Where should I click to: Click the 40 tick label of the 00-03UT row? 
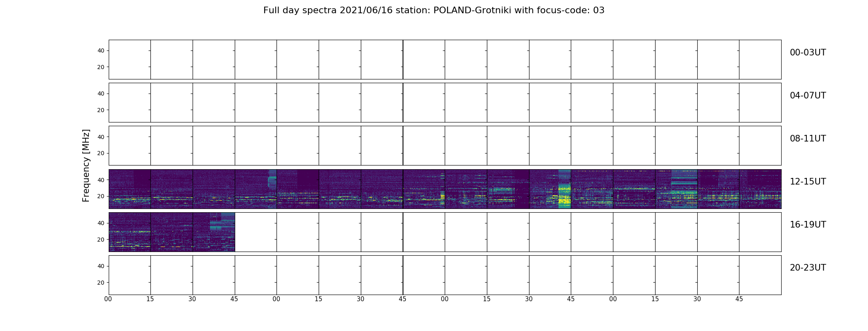pyautogui.click(x=101, y=50)
